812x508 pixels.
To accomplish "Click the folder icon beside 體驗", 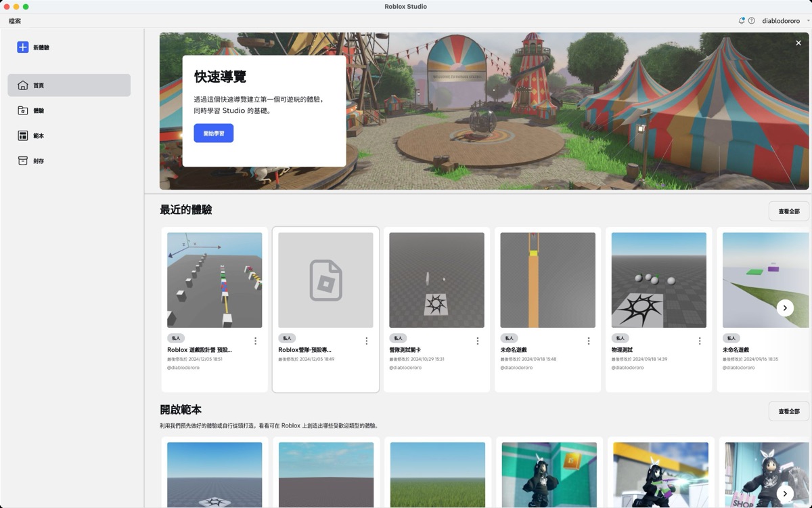I will [23, 110].
